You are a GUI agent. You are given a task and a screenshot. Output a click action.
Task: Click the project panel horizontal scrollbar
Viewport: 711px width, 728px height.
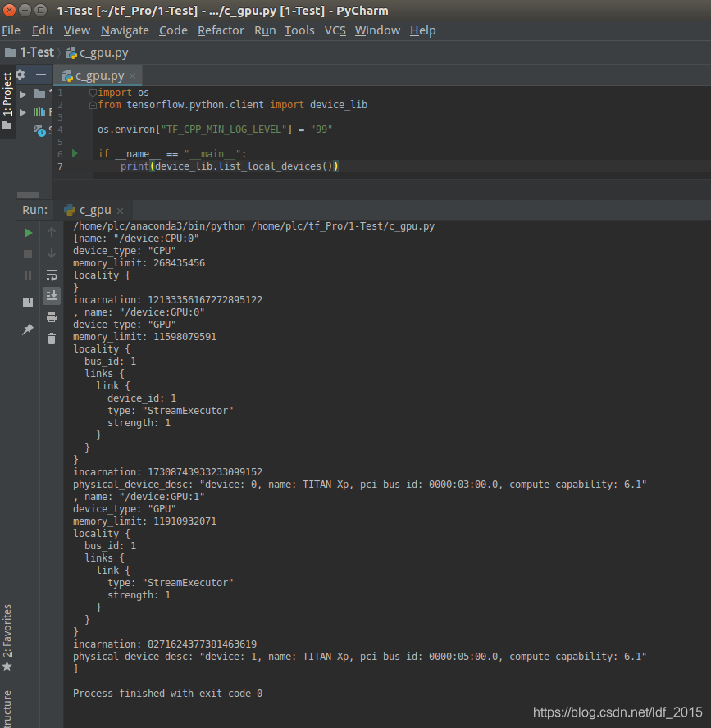(28, 195)
